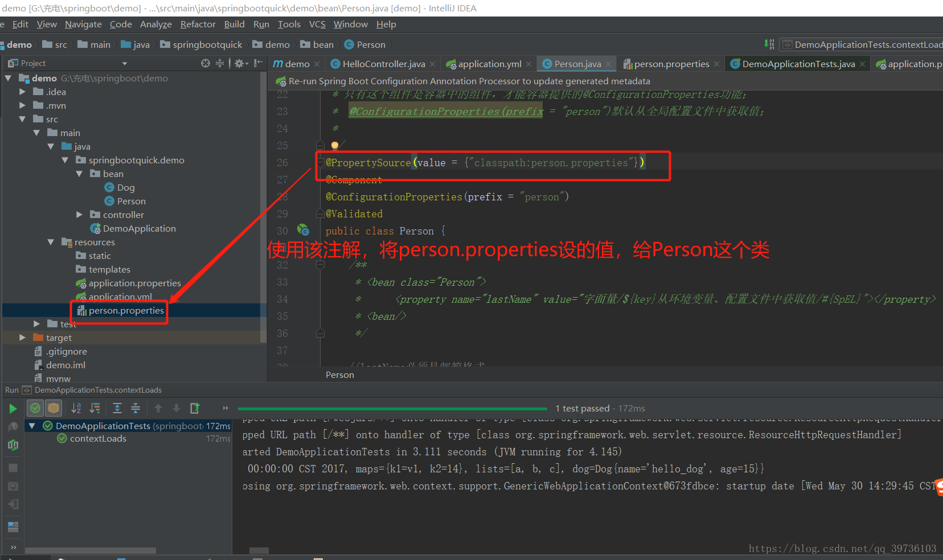Close the demo pom tab

click(x=317, y=64)
